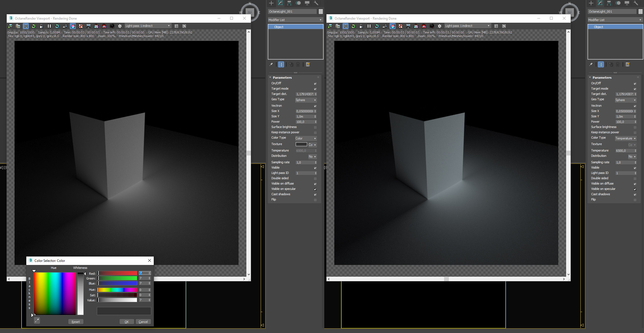This screenshot has width=644, height=333.
Task: Uncheck Cast shadows in right Parameters panel
Action: (x=635, y=194)
